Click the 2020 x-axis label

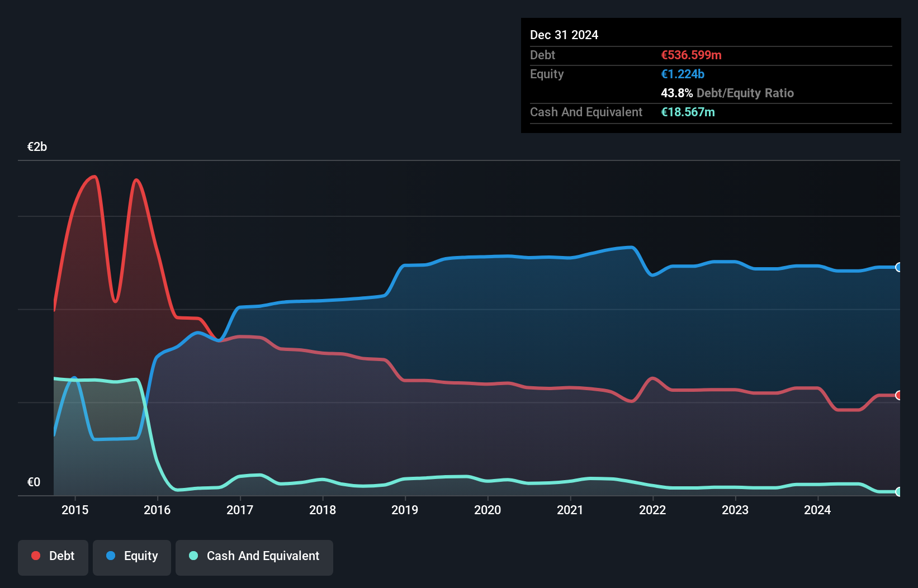[x=488, y=510]
